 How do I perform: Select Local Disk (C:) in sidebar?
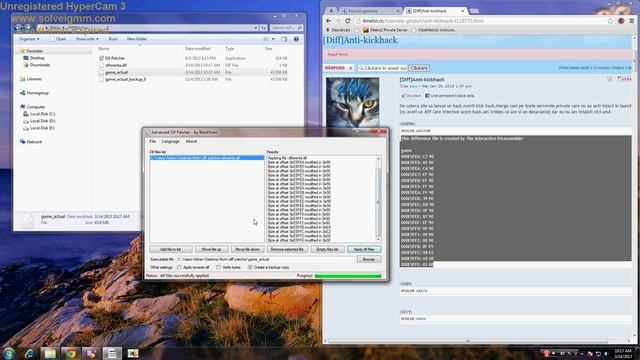42,114
